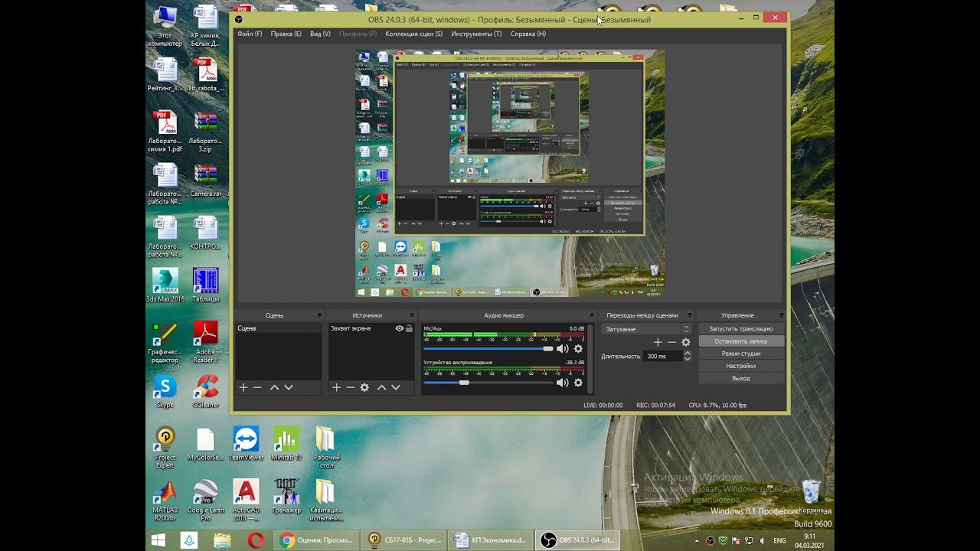The image size is (980, 551).
Task: Switch to Chrome window in taskbar
Action: 315,540
